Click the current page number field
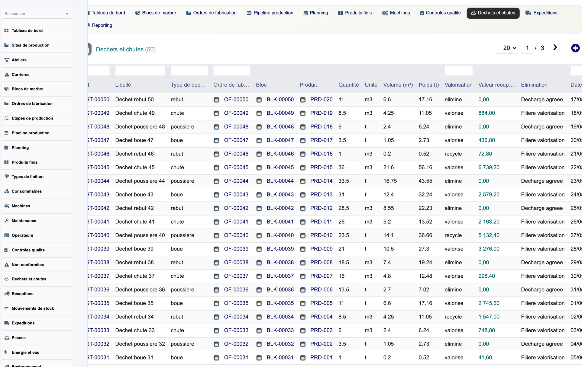The height and width of the screenshot is (367, 588). [x=527, y=48]
